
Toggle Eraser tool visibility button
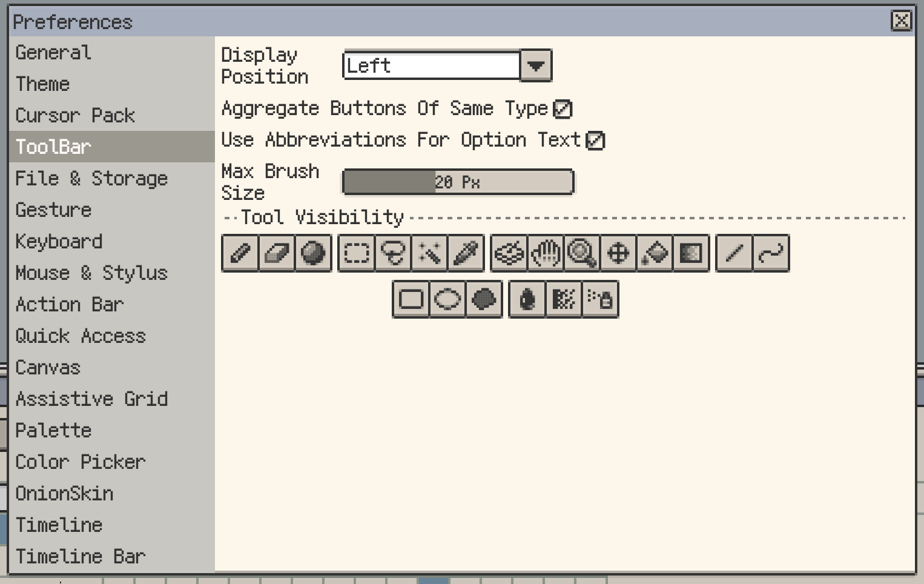pos(277,253)
